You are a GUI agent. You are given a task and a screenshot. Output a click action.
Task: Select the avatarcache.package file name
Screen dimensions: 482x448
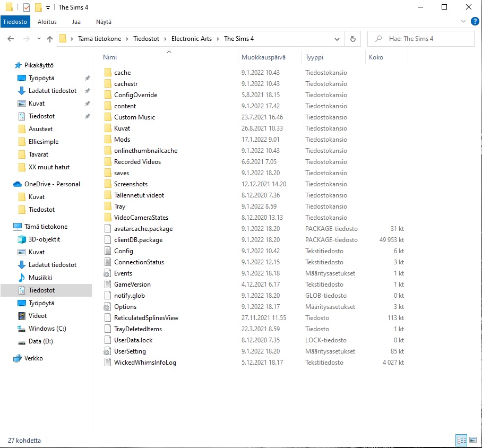(x=143, y=229)
